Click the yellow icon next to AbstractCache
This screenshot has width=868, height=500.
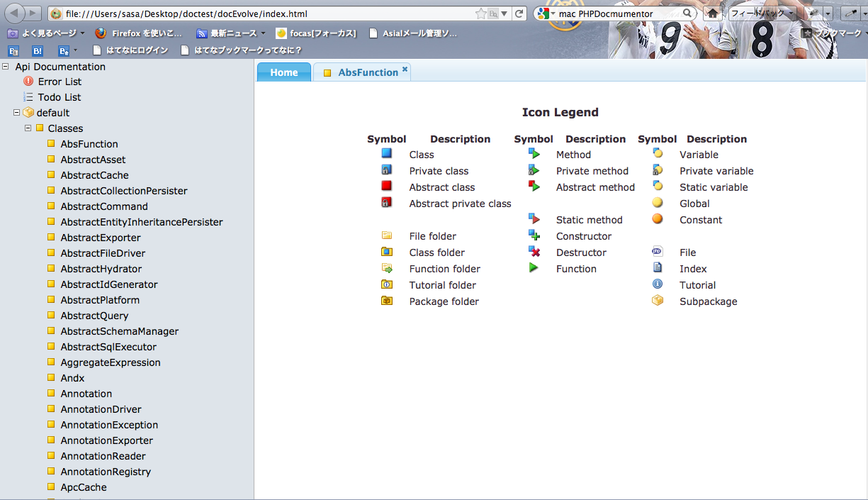[51, 175]
